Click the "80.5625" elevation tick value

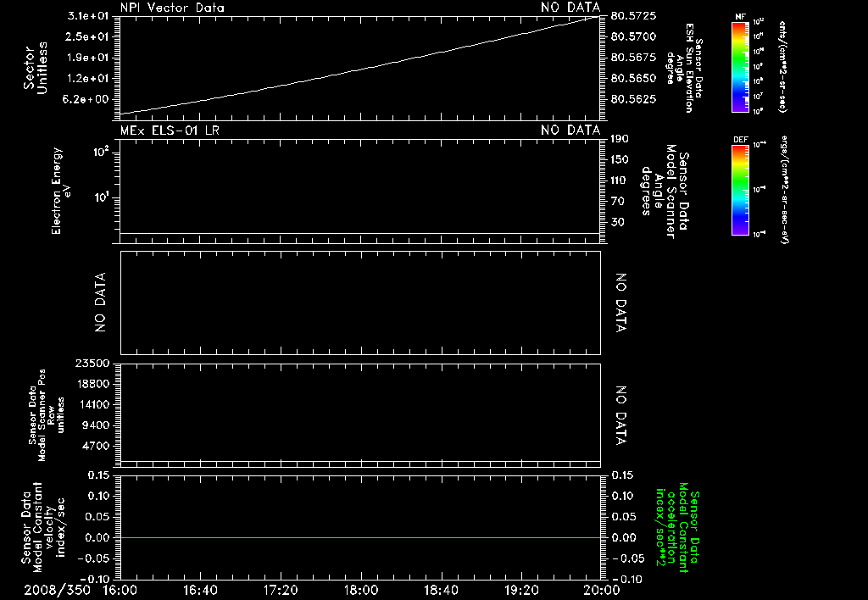633,99
